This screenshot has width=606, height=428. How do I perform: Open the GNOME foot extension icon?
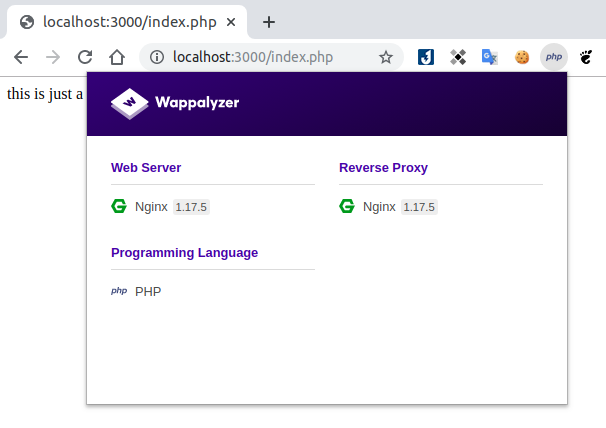pyautogui.click(x=586, y=57)
